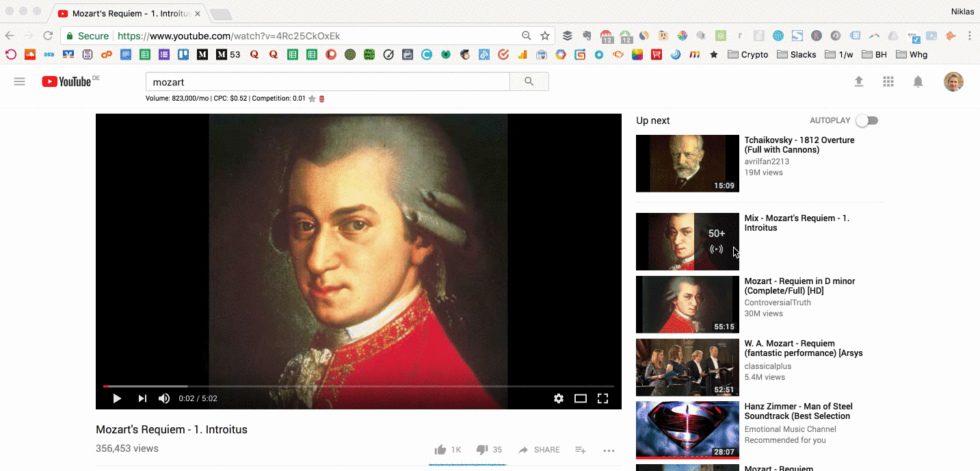Image resolution: width=980 pixels, height=471 pixels.
Task: Open a new browser tab
Action: [x=220, y=14]
